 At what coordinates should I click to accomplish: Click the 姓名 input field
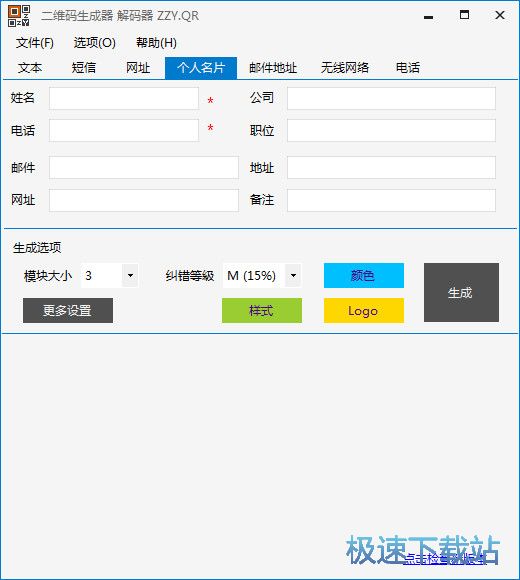124,98
